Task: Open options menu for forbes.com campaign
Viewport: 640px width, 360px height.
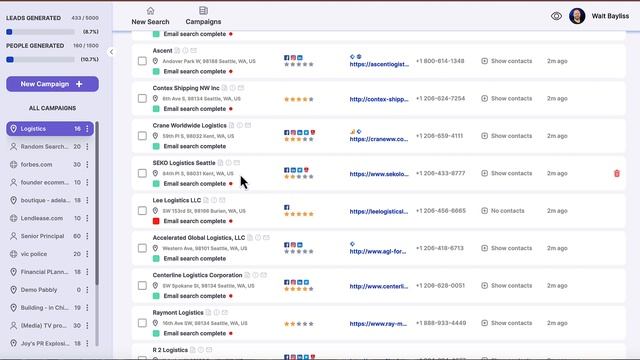Action: pyautogui.click(x=87, y=164)
